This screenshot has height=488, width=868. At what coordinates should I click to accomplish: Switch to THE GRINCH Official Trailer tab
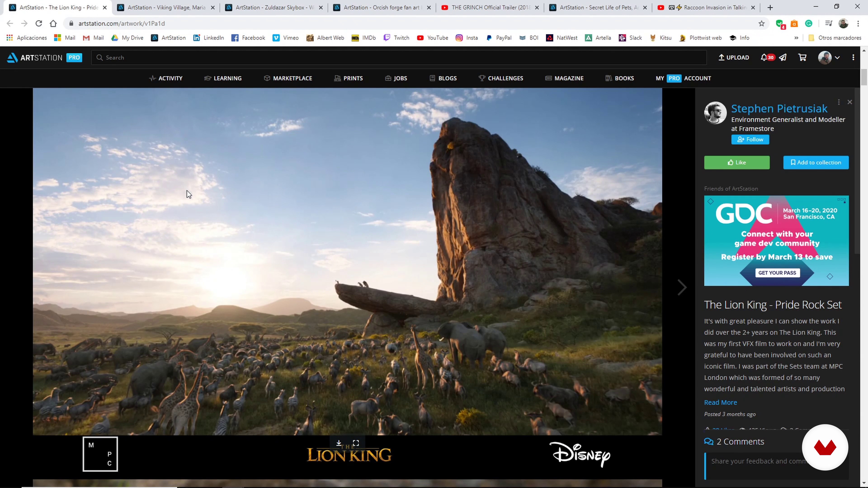pos(491,7)
